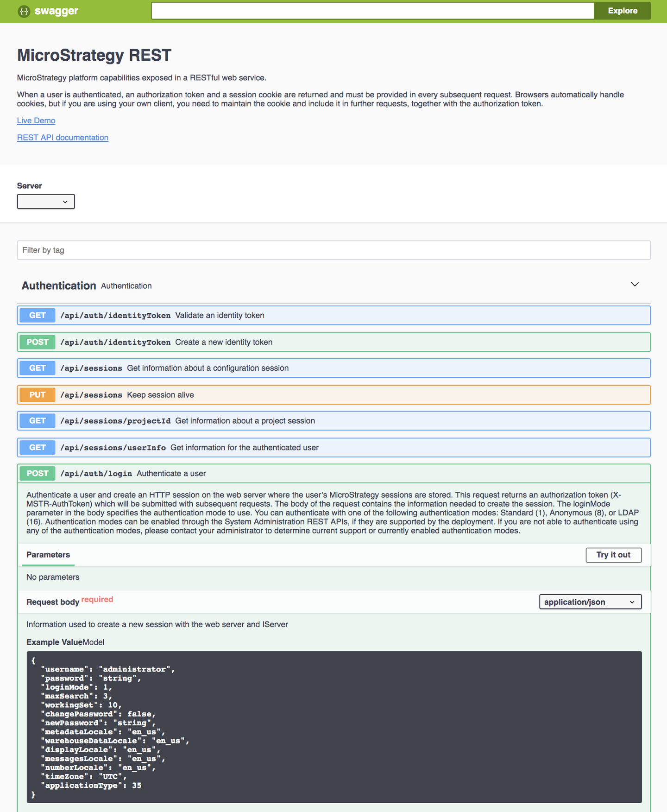The width and height of the screenshot is (667, 812).
Task: Expand GET /api/auth/identityToken Validate an identity token
Action: pos(333,315)
